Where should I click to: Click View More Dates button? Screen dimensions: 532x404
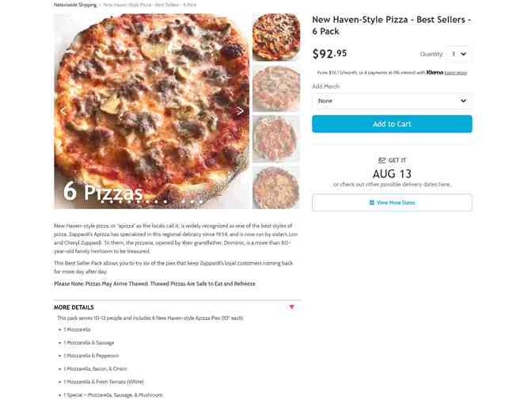click(x=392, y=203)
